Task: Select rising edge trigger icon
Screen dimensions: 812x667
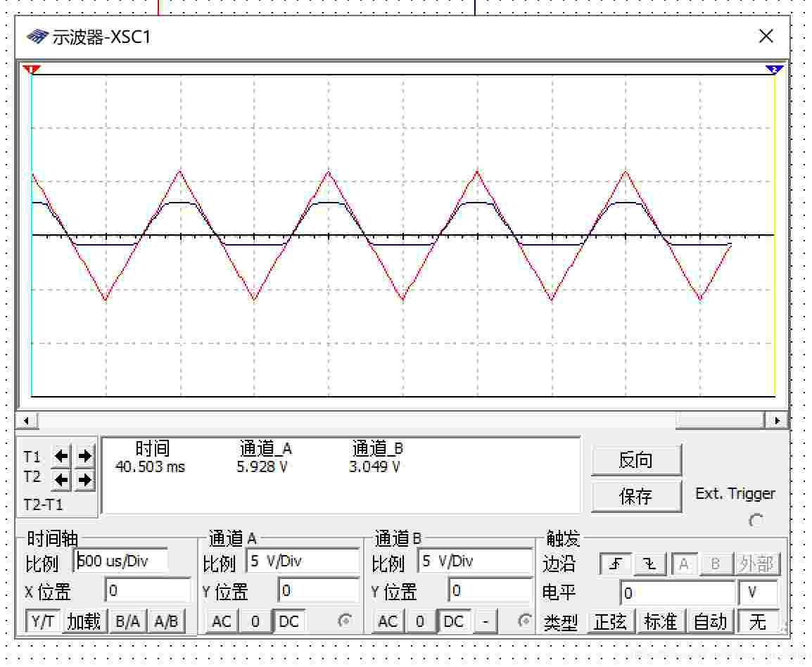Action: coord(616,564)
